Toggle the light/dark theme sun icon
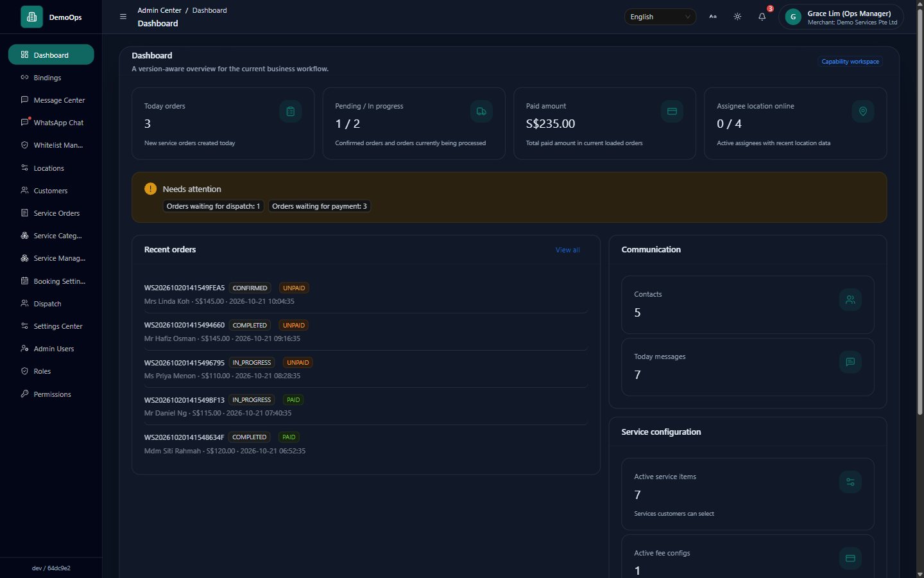The height and width of the screenshot is (578, 924). (x=737, y=17)
